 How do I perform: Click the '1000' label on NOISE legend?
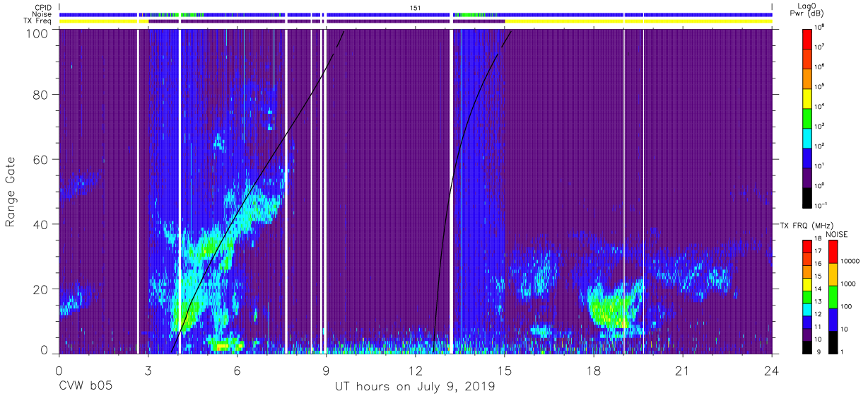(x=848, y=284)
